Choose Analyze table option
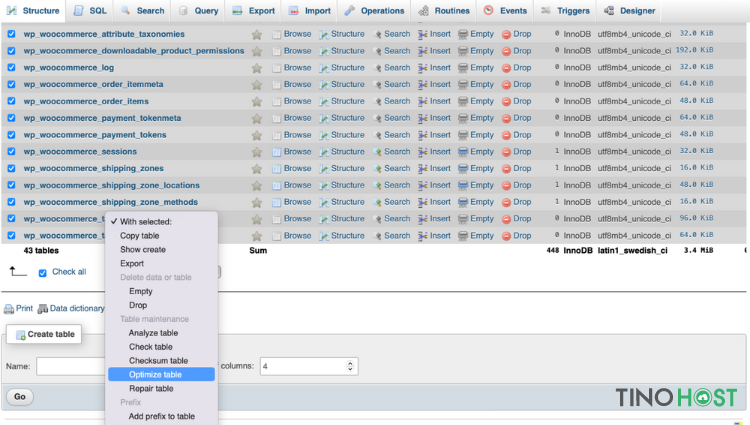The width and height of the screenshot is (750, 425). point(161,333)
